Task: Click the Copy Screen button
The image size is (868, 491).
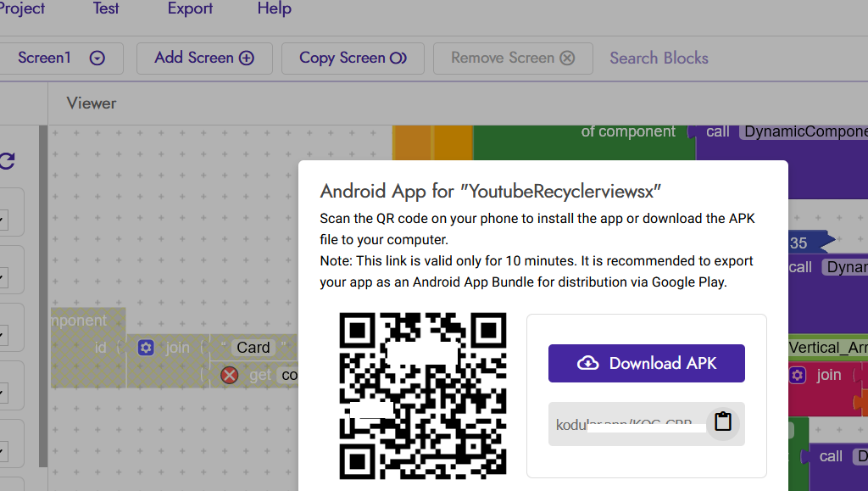Action: click(353, 59)
